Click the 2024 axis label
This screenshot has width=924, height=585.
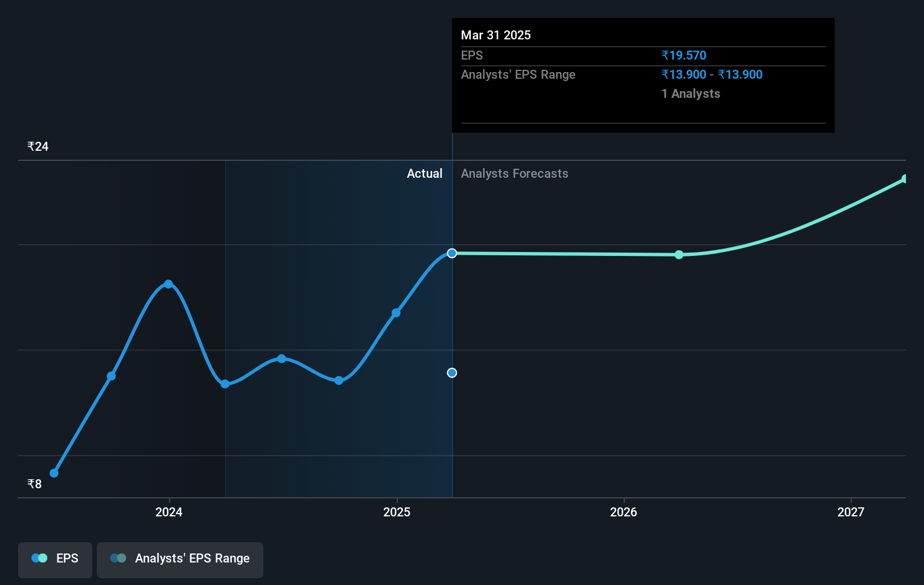[x=169, y=512]
